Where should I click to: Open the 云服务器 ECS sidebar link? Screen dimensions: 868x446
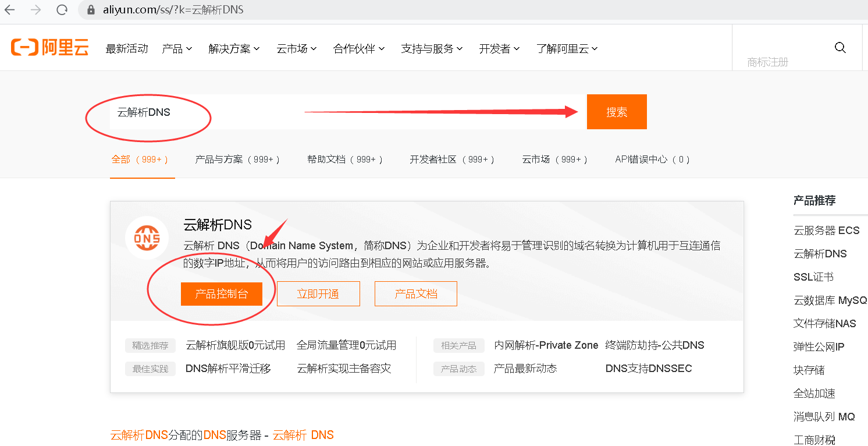pyautogui.click(x=827, y=230)
